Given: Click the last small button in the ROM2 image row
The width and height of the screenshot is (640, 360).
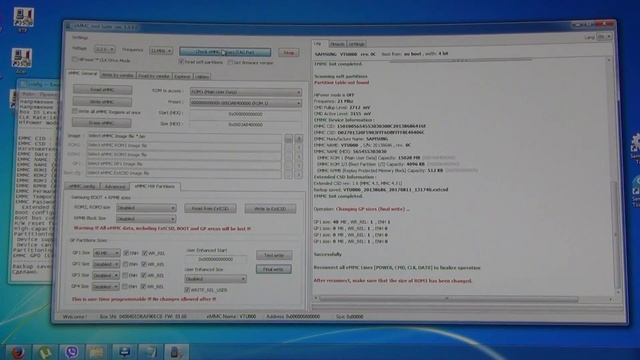Looking at the screenshot, I should coord(299,148).
